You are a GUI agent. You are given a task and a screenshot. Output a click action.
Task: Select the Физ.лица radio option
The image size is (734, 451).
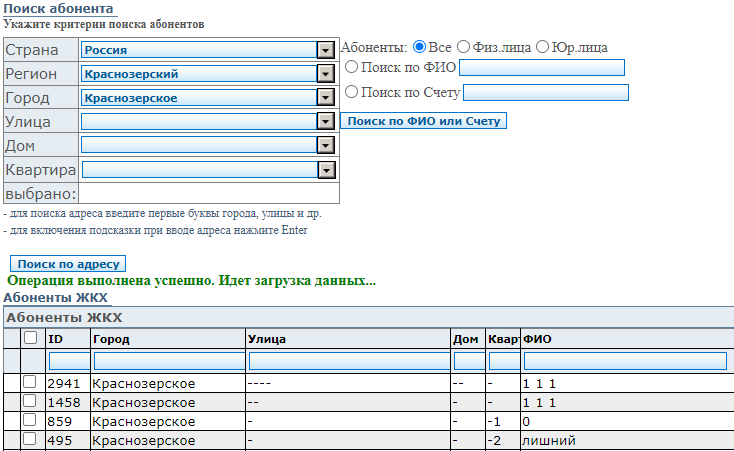(464, 47)
